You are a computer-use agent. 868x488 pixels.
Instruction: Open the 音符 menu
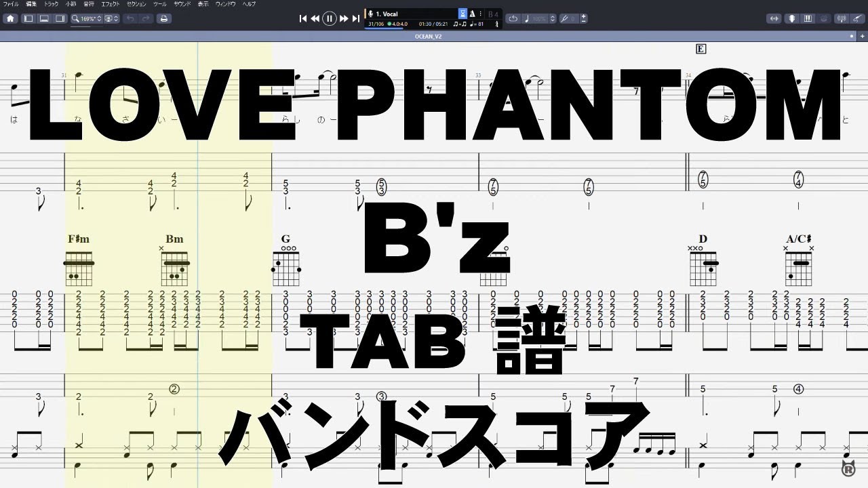(89, 4)
